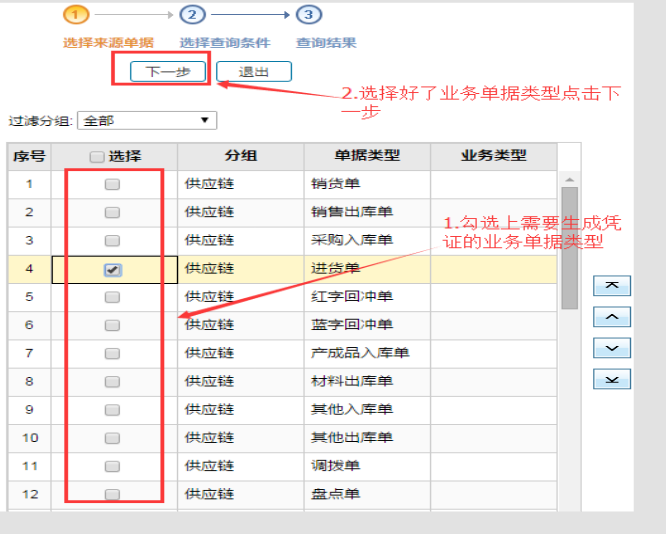
Task: Click the move-down arrow button
Action: pos(612,348)
